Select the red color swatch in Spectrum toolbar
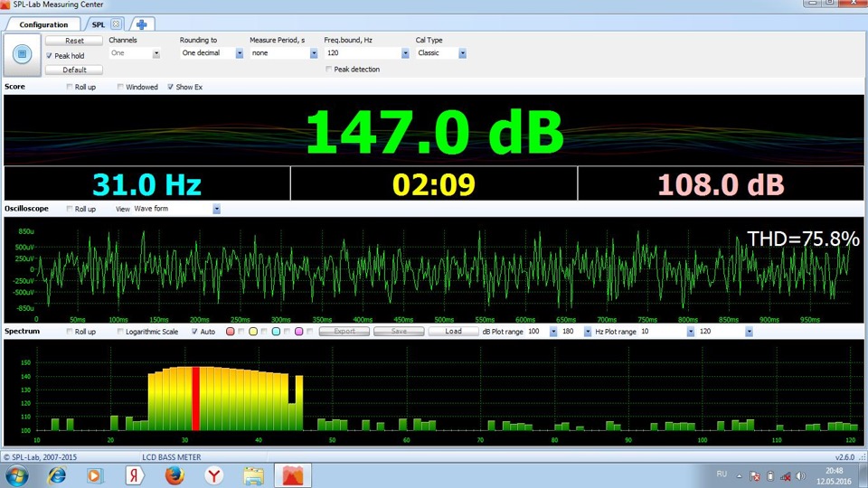The image size is (868, 488). click(231, 332)
